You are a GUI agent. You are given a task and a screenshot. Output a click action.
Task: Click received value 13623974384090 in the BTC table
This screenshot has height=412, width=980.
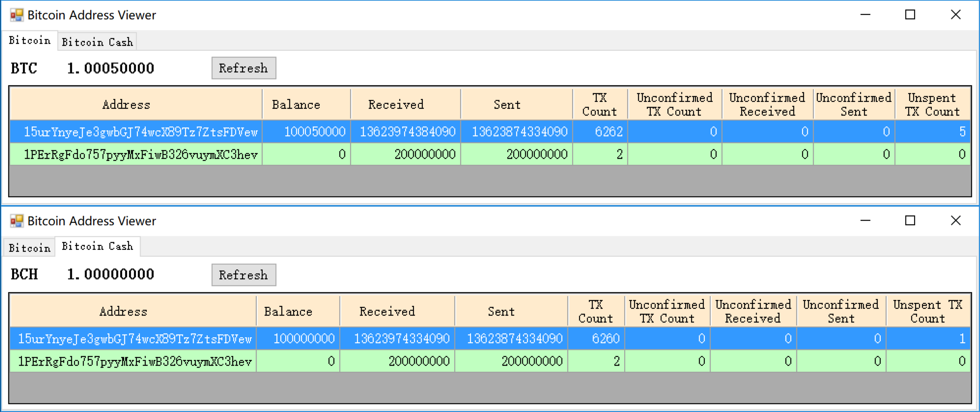tap(406, 132)
